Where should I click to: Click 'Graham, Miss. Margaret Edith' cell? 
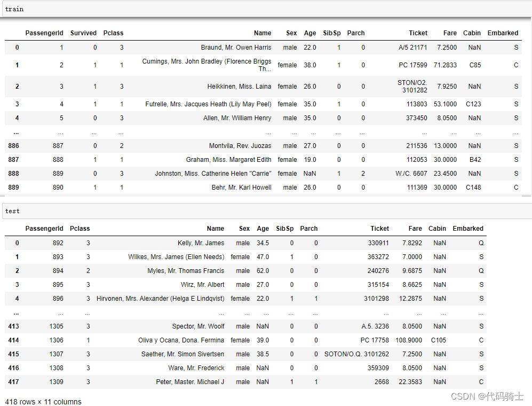point(228,160)
